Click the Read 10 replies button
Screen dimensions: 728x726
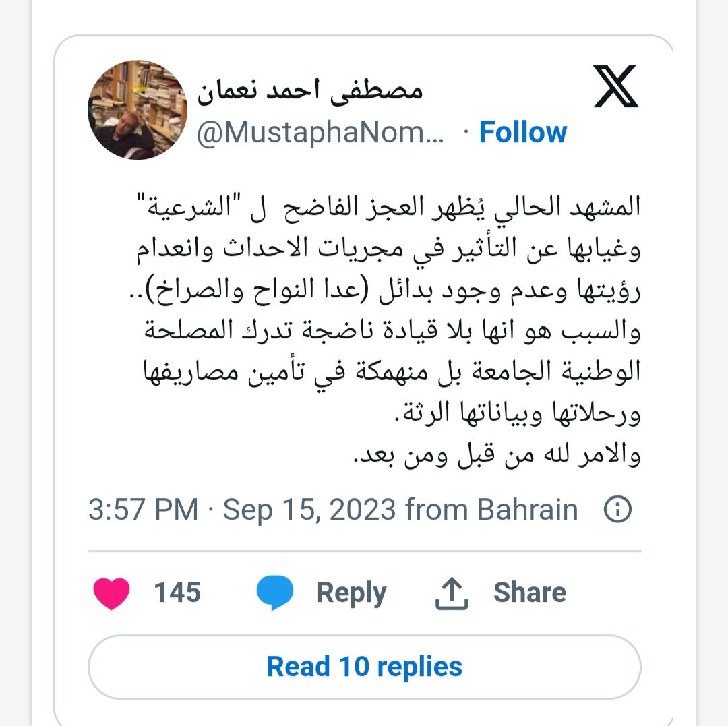(x=365, y=667)
